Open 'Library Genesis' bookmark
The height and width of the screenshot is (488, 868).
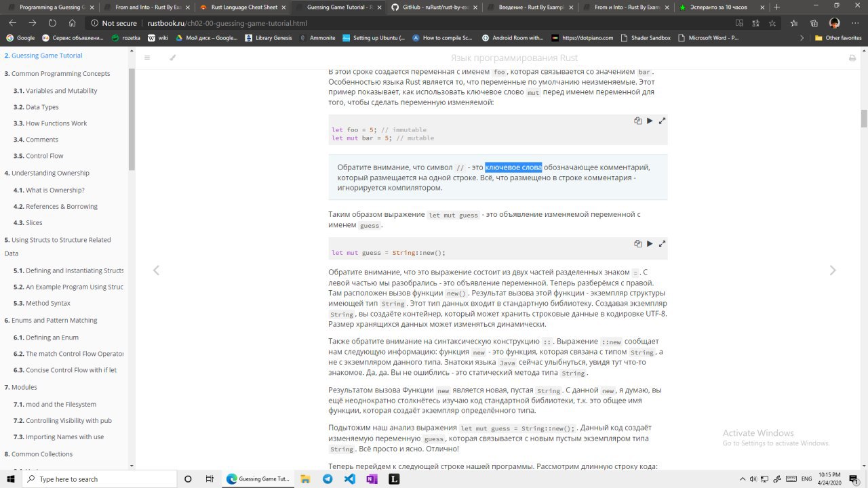click(269, 38)
